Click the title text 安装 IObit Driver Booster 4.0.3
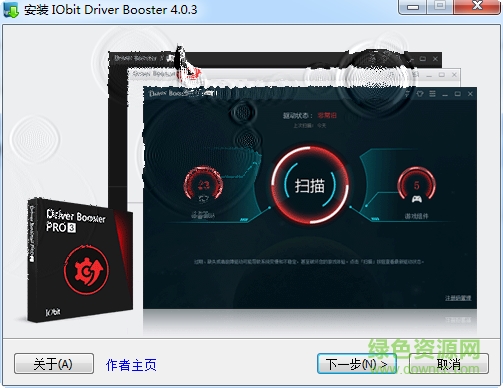The width and height of the screenshot is (503, 388). (111, 10)
